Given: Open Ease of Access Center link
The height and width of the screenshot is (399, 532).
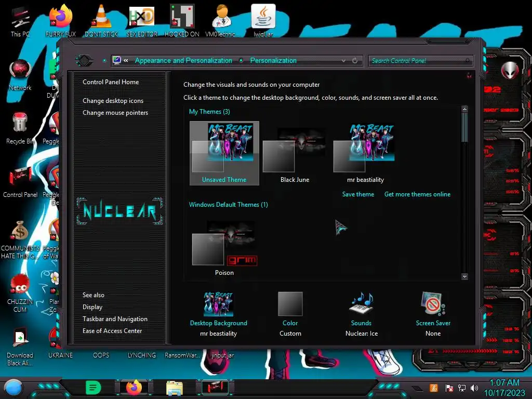Looking at the screenshot, I should 112,331.
